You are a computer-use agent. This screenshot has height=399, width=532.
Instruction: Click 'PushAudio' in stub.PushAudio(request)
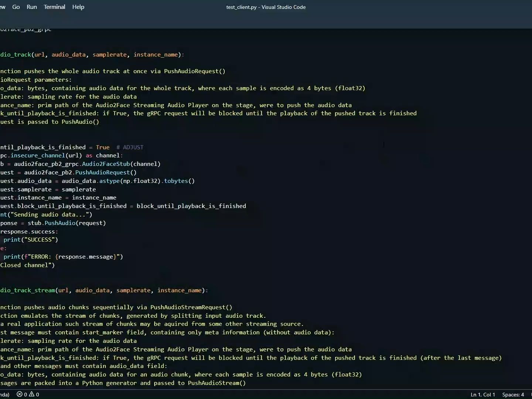tap(60, 223)
